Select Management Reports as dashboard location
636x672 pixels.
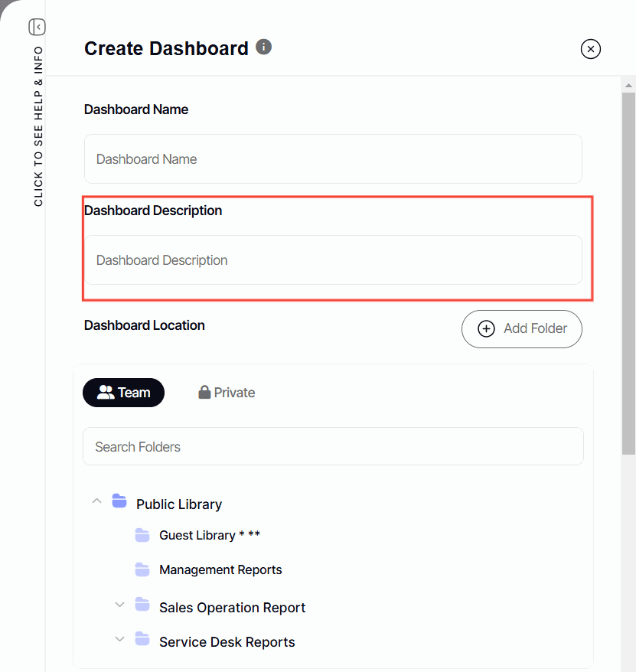pos(220,569)
